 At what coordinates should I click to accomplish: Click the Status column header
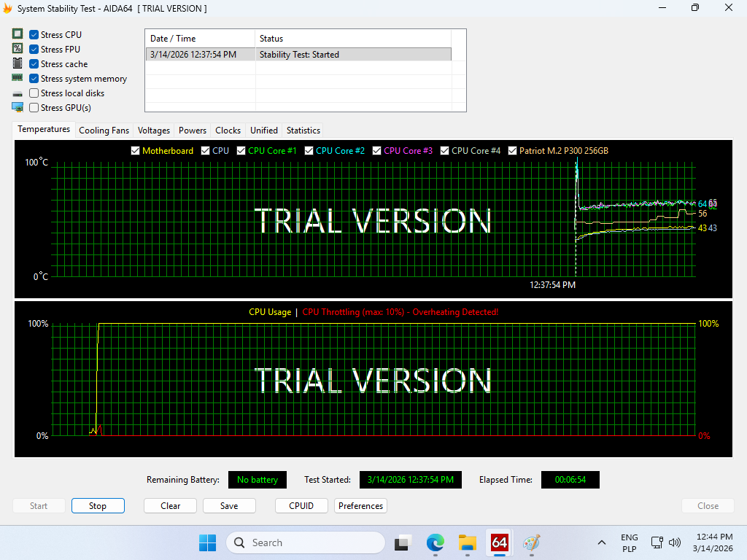353,39
